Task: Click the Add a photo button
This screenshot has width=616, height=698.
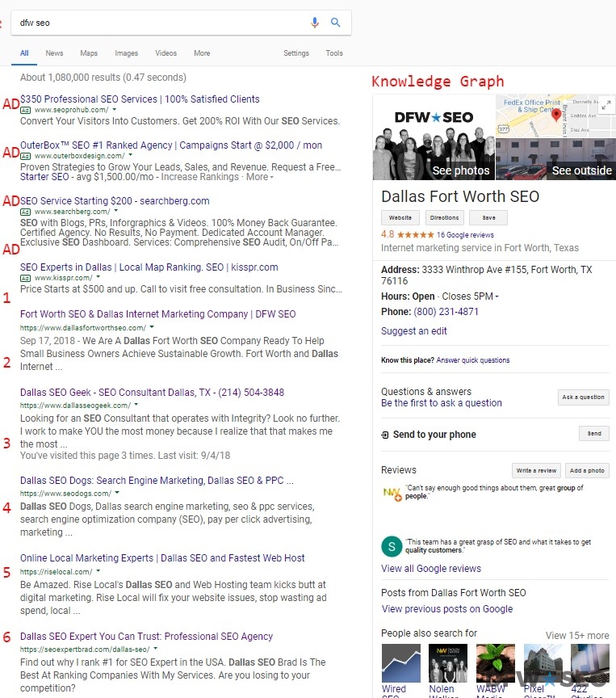Action: pos(587,470)
